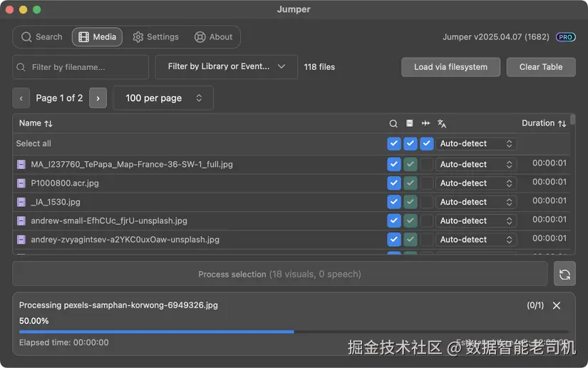This screenshot has width=588, height=368.
Task: Open Auto-detect dropdown for andrey-zvyagintsev-a2YKC0uxOaw-unsplash.jpg
Action: (x=476, y=240)
